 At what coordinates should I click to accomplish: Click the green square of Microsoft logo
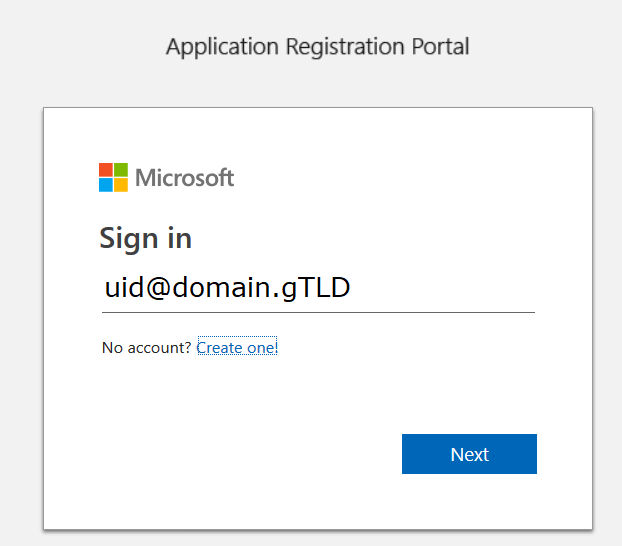tap(121, 169)
